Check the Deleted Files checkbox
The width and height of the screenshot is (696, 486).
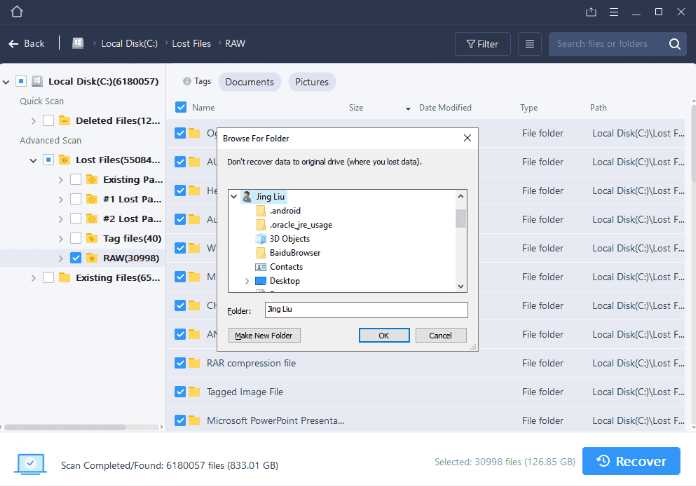48,120
